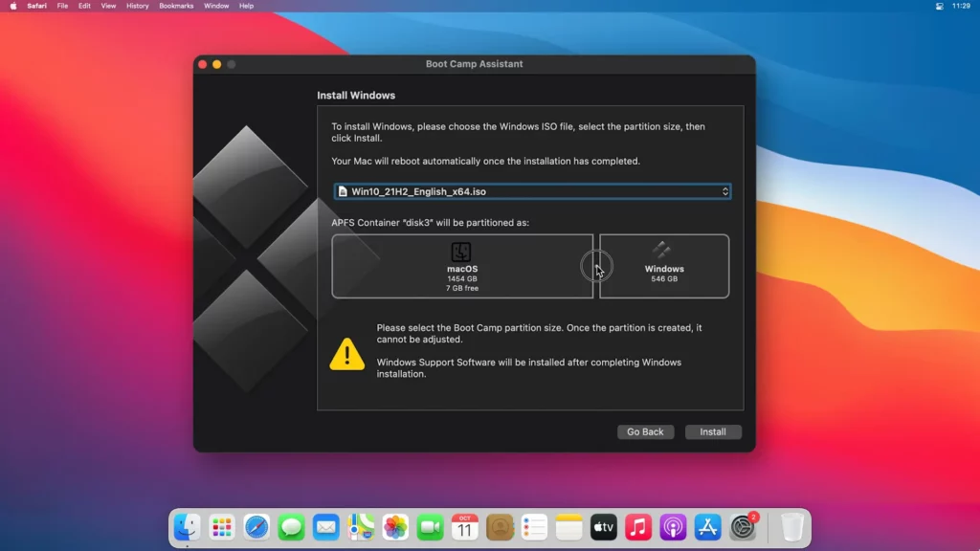Click the yellow warning triangle icon
Image resolution: width=980 pixels, height=551 pixels.
[346, 354]
